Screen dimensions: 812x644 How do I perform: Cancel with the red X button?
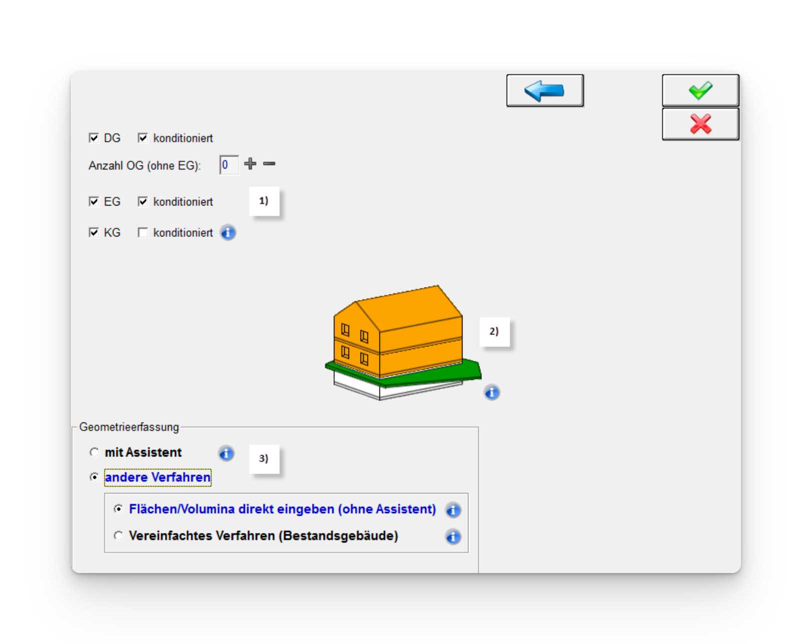pyautogui.click(x=700, y=124)
